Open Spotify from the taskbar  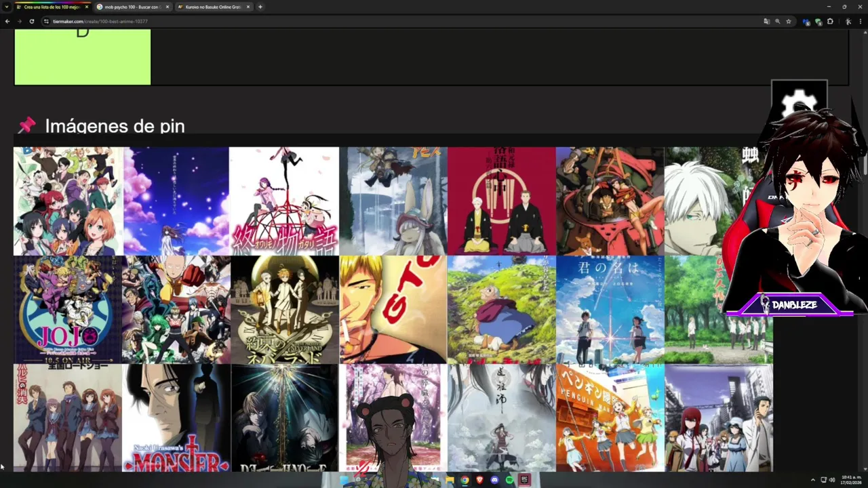509,480
